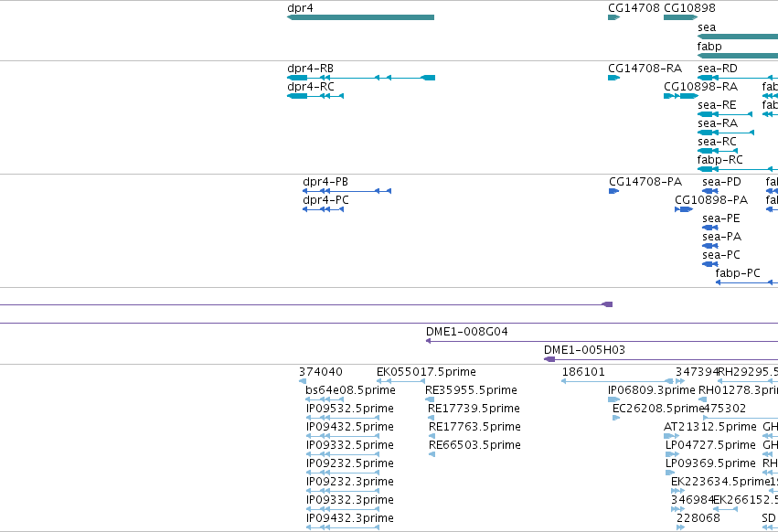Click the dpr4-PB protein label
The width and height of the screenshot is (778, 532).
325,182
